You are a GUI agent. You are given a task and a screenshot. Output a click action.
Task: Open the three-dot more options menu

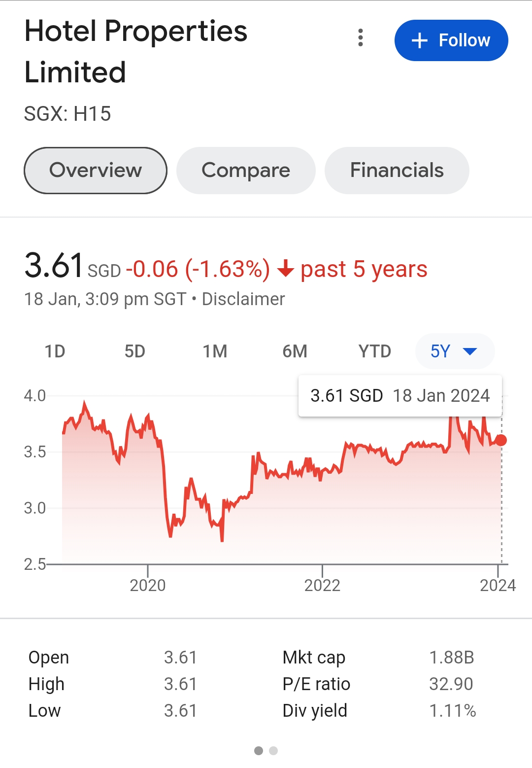coord(361,38)
